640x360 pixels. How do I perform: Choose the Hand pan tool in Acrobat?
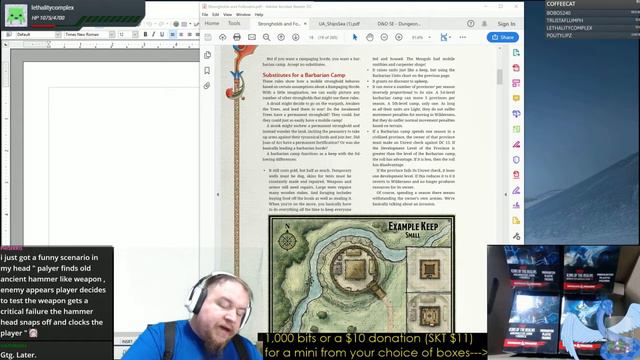[370, 37]
